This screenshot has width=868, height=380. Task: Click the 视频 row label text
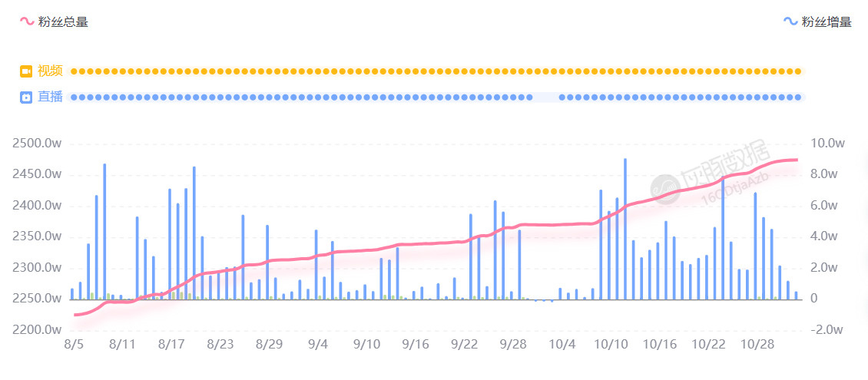tap(50, 71)
